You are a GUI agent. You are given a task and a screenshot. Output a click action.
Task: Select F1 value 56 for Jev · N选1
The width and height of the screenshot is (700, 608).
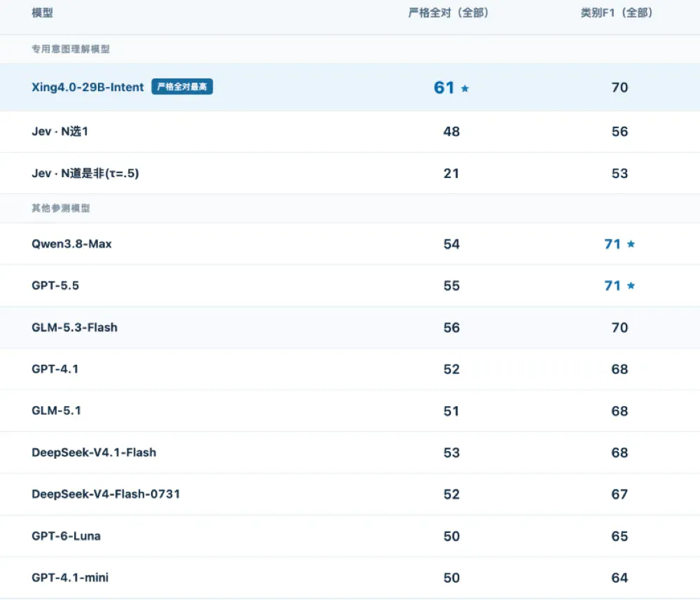619,132
